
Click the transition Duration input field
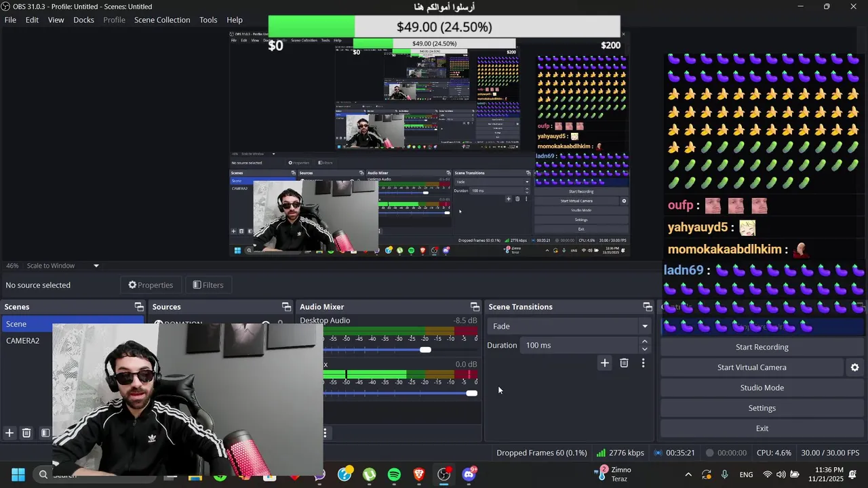(x=579, y=346)
